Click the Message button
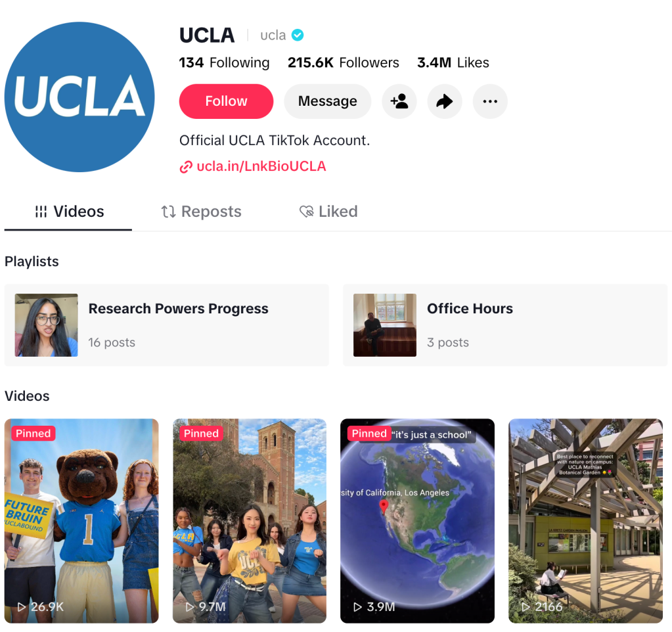 tap(327, 102)
